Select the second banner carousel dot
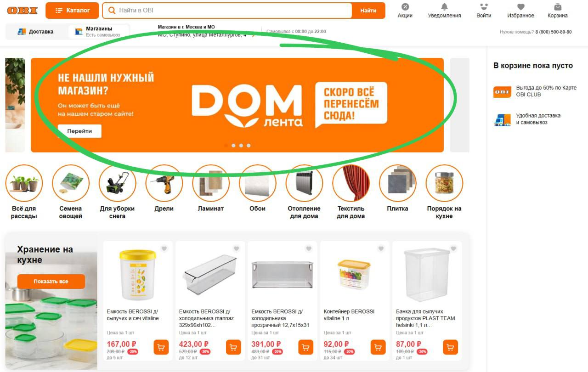The image size is (588, 372). pos(233,146)
